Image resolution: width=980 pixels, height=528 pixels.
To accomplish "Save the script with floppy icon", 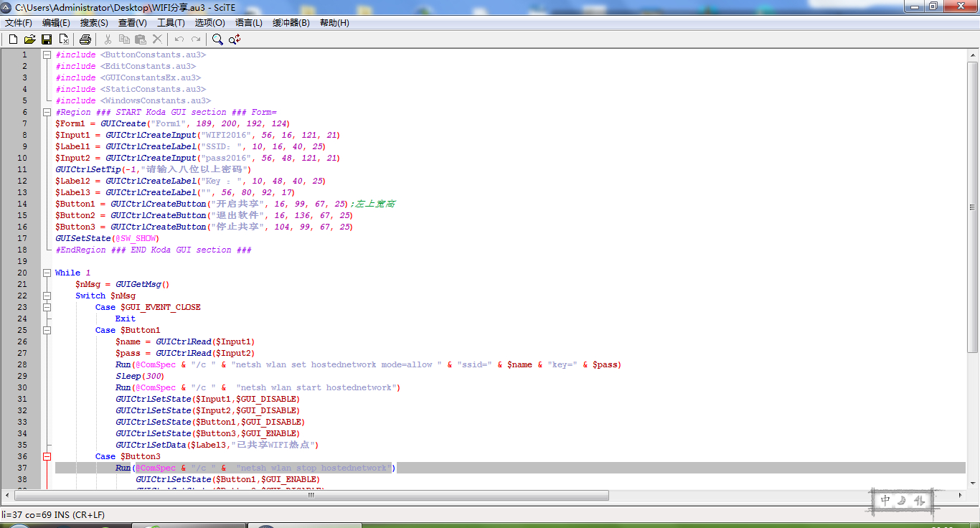I will (x=47, y=39).
